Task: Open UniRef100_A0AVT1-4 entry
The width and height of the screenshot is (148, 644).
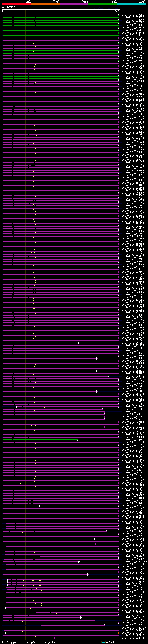Action: (x=134, y=628)
